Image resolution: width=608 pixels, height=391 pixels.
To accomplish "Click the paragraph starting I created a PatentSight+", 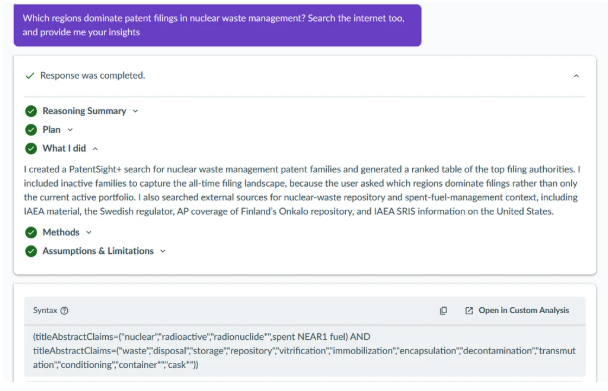I will [x=302, y=190].
